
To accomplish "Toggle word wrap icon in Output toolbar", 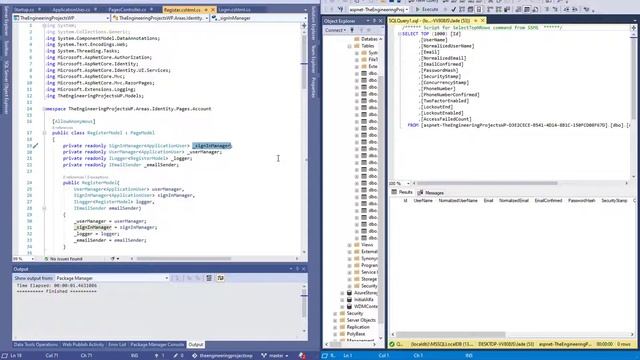I will [x=220, y=278].
